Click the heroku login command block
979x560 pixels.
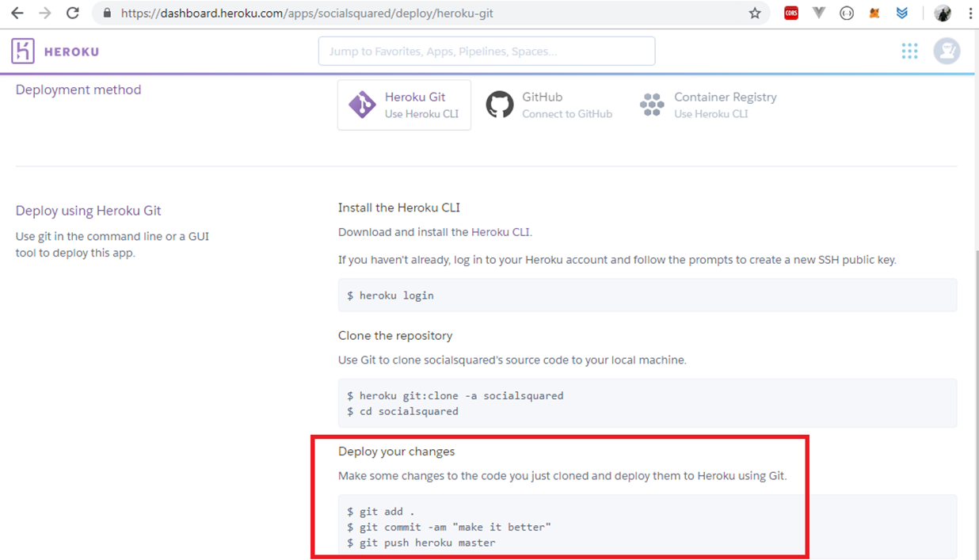click(647, 295)
